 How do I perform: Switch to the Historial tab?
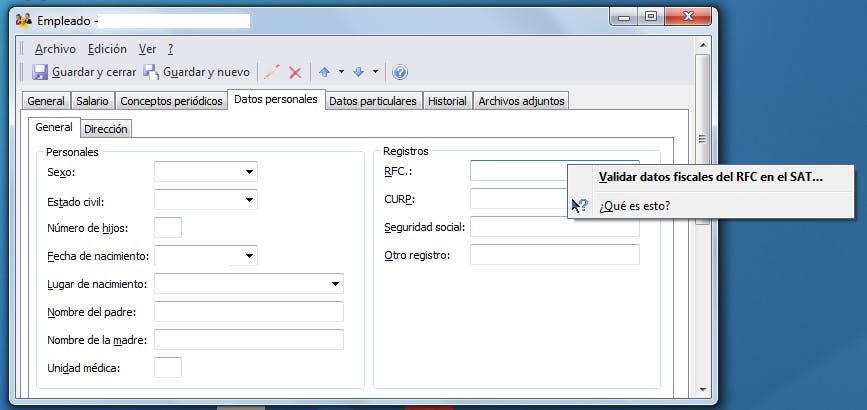pyautogui.click(x=447, y=101)
